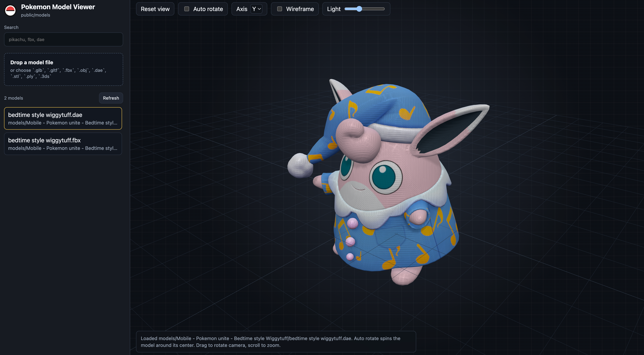Click the Search input field

click(x=64, y=39)
